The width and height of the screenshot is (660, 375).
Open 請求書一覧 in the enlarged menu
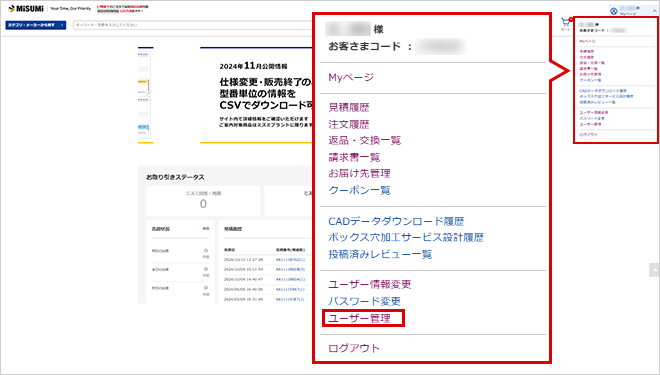pyautogui.click(x=354, y=157)
